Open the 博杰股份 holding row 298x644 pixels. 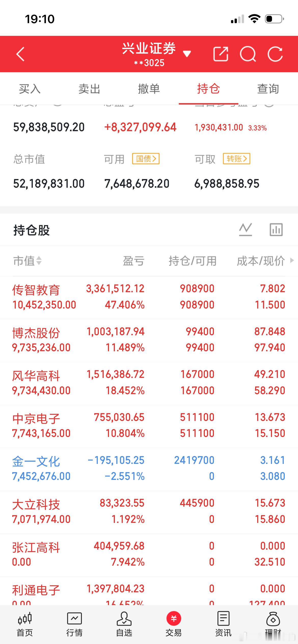click(x=149, y=341)
